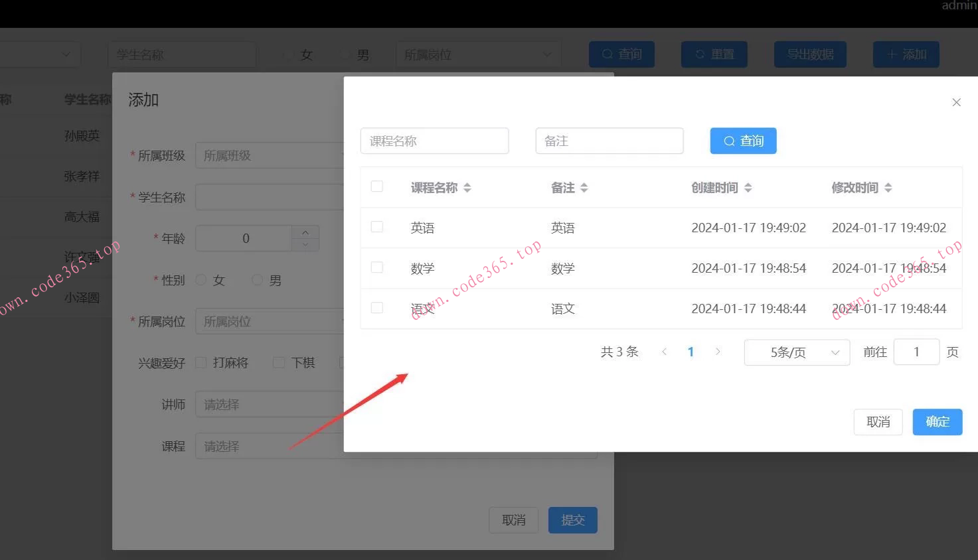Click the sort icon on 课程名称 column
Image resolution: width=978 pixels, height=560 pixels.
467,187
